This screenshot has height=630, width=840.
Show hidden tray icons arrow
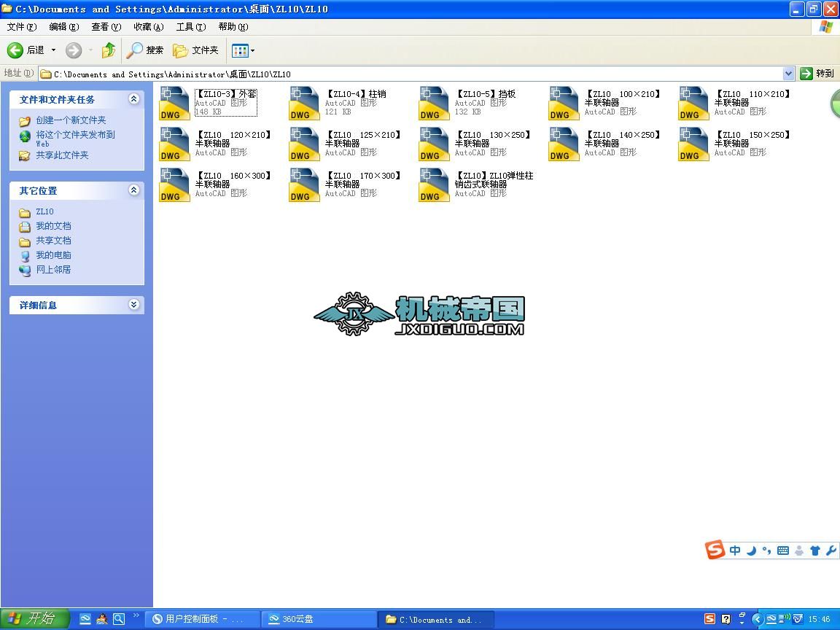757,619
